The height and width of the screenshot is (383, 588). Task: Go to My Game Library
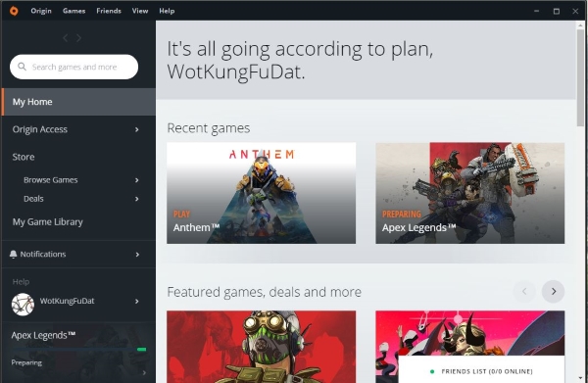tap(48, 221)
